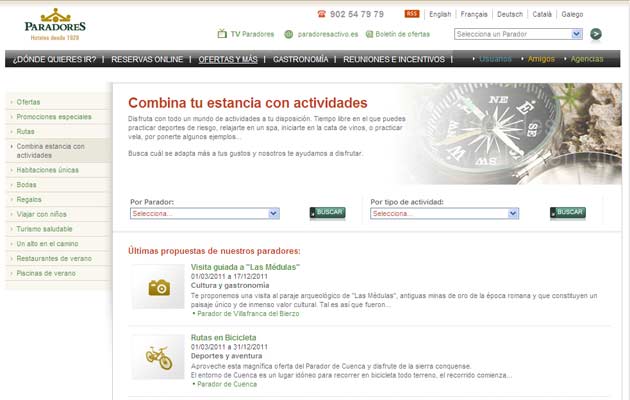Screen dimensions: 630x400
Task: Click the date range 01/03/2011 a 31/12/2011
Action: tap(229, 347)
